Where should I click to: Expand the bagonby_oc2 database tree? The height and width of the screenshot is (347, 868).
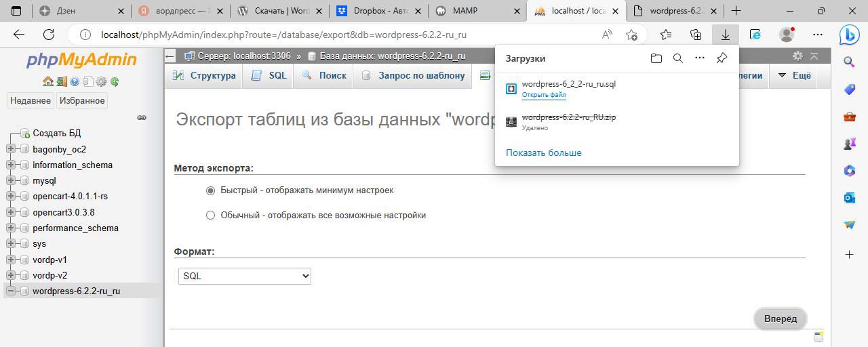coord(11,149)
